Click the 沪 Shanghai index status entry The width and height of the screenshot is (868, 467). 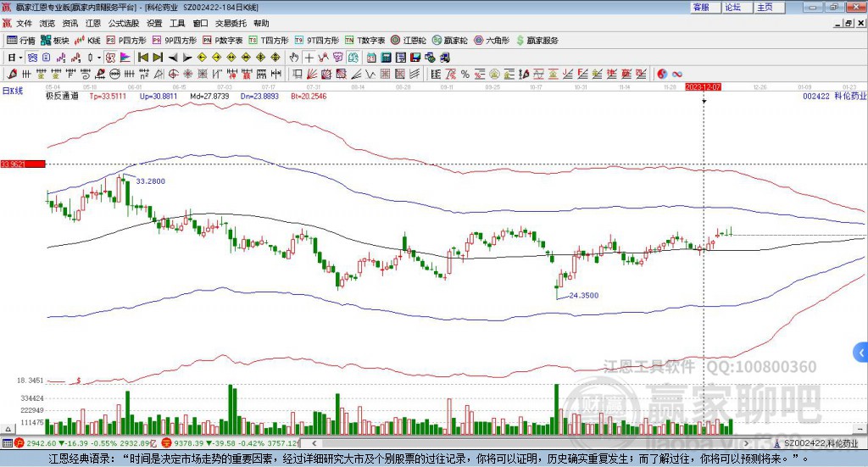[86, 443]
